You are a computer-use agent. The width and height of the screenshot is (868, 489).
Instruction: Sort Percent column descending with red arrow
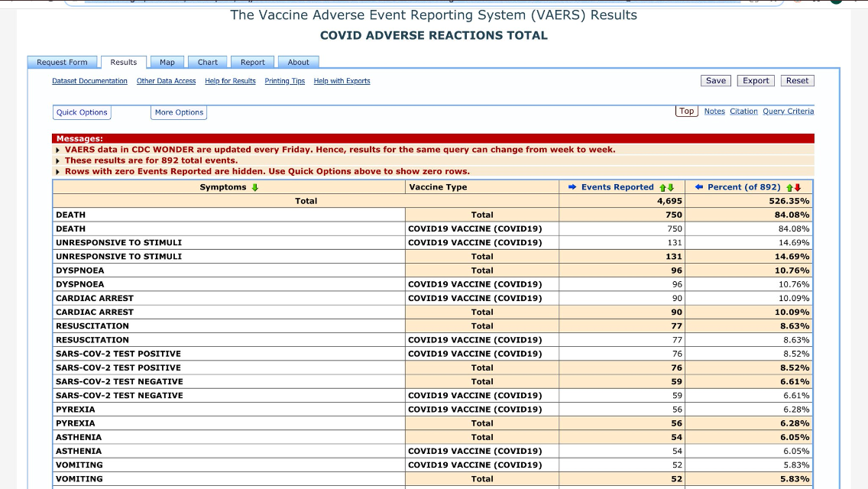click(798, 187)
